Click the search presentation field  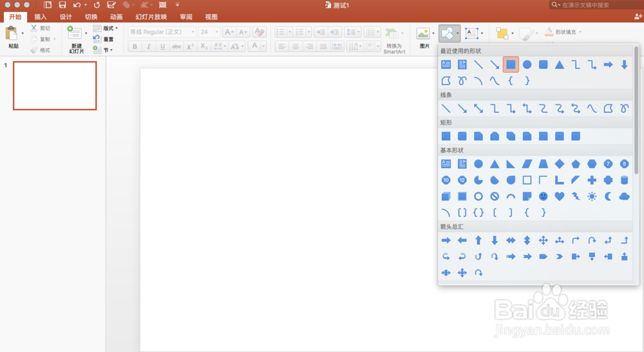point(596,5)
